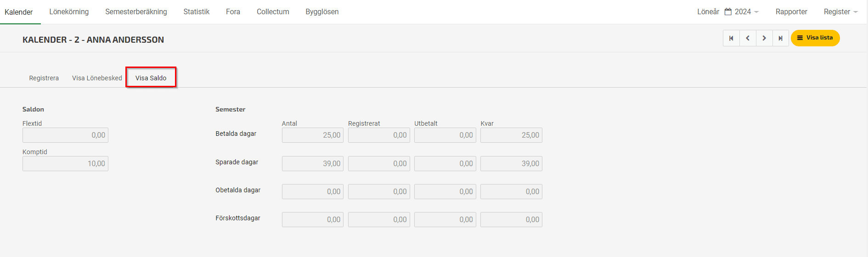This screenshot has width=868, height=257.
Task: Click the Komptid balance field
Action: [65, 163]
